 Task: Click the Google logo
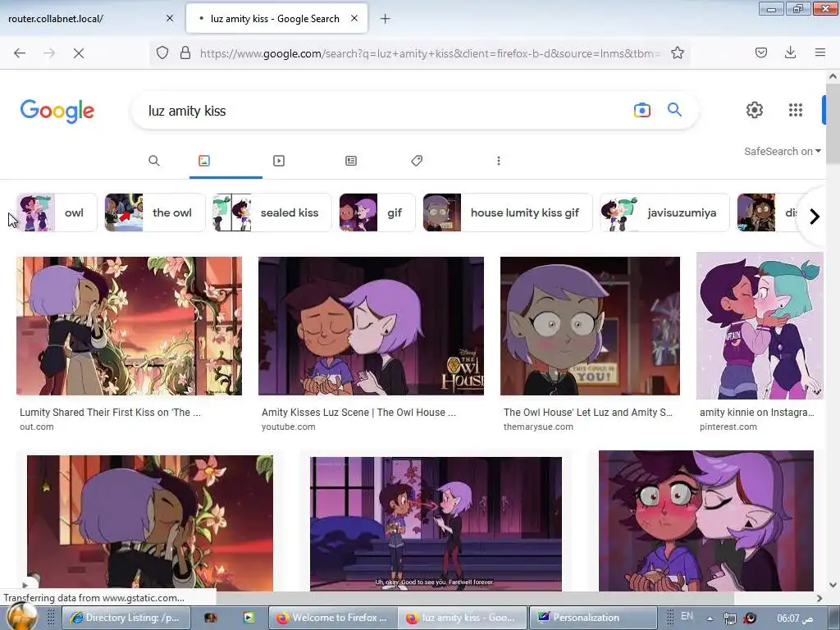(x=57, y=112)
